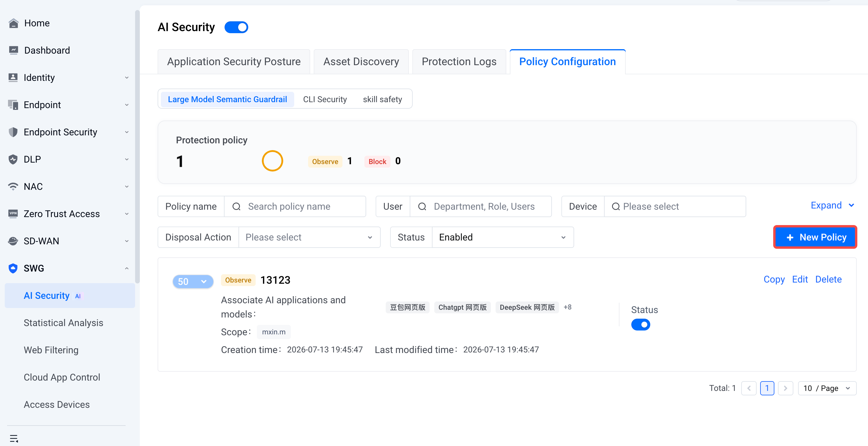The width and height of the screenshot is (868, 446).
Task: Click the NAC wifi icon
Action: point(13,187)
